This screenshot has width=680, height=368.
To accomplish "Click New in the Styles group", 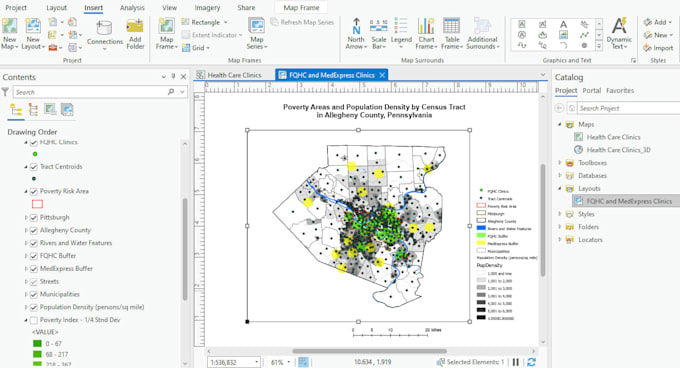I will (x=657, y=35).
